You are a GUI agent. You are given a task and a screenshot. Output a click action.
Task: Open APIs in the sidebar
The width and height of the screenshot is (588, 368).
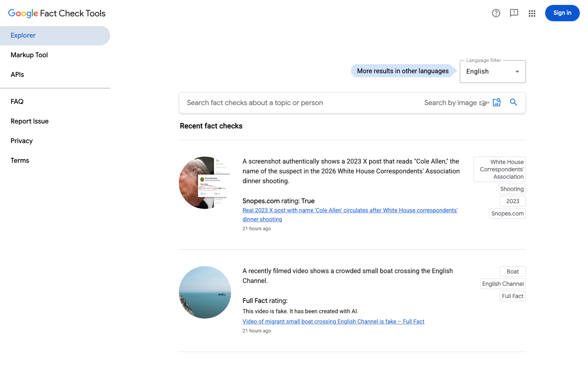pyautogui.click(x=55, y=75)
